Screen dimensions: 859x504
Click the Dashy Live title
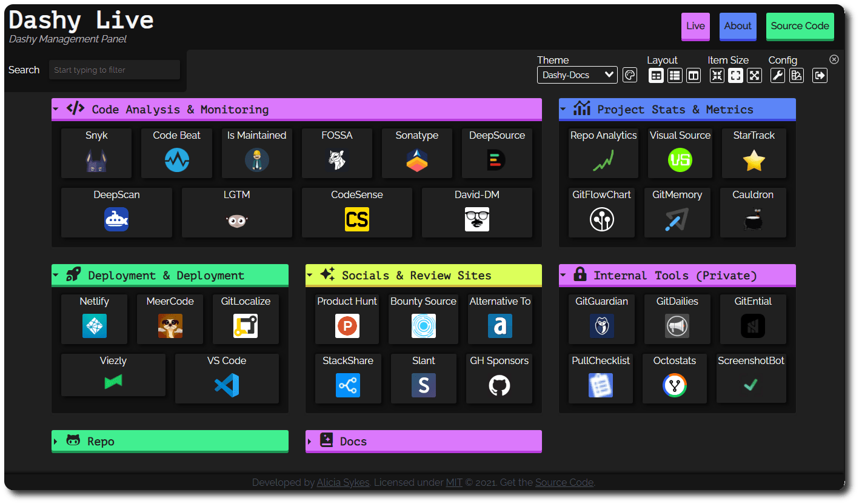[81, 20]
